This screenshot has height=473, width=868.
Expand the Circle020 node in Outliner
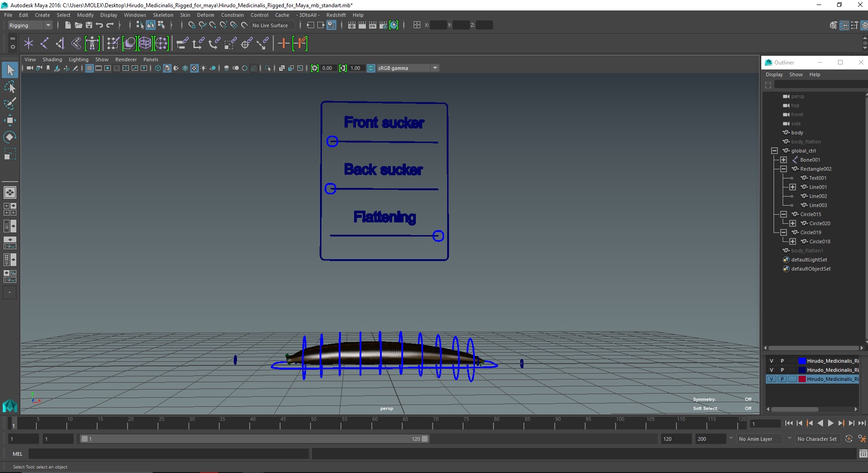[793, 223]
